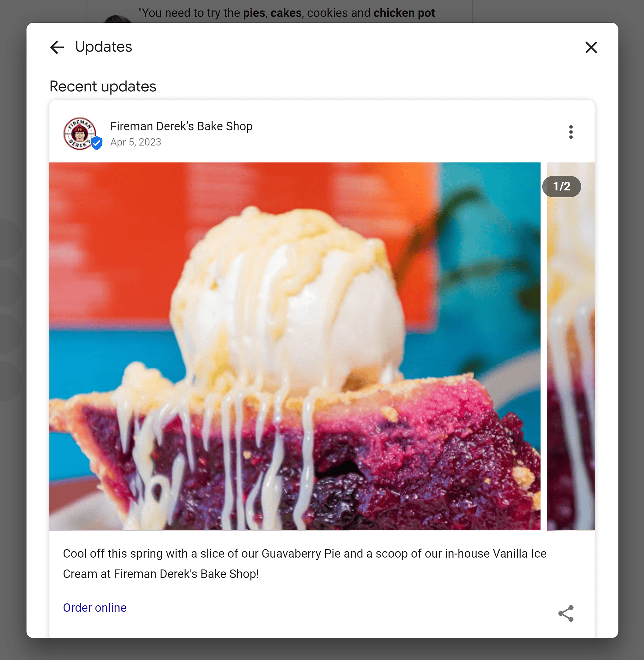Select the post date Apr 5, 2023
This screenshot has height=660, width=644.
136,142
